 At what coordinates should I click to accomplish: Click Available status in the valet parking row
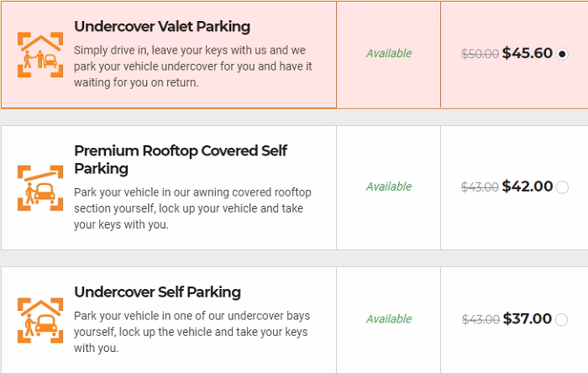pos(389,54)
